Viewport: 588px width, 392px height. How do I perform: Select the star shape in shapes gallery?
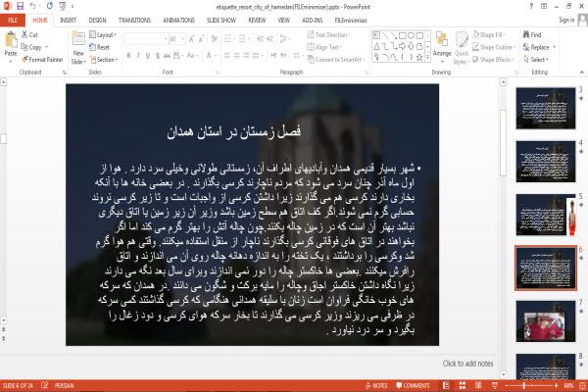(419, 57)
